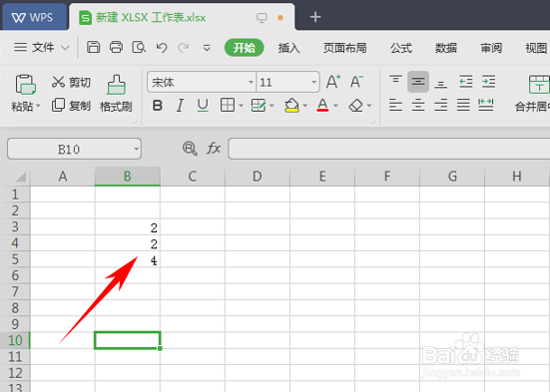The image size is (550, 392).
Task: Apply yellow fill color
Action: pos(291,105)
